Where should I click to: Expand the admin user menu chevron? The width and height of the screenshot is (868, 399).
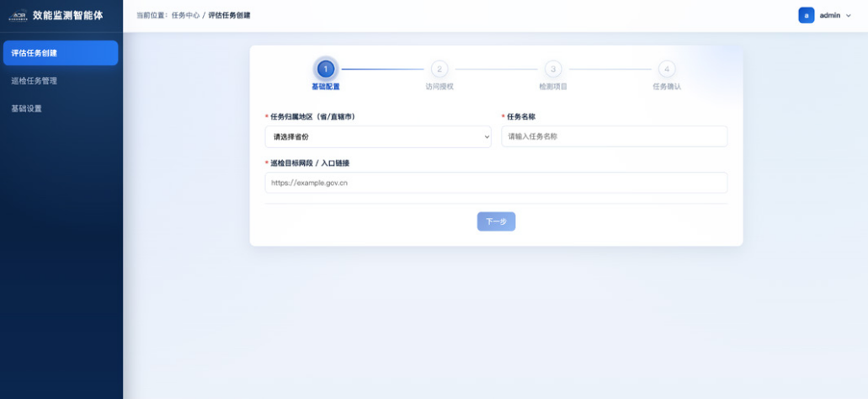click(849, 15)
